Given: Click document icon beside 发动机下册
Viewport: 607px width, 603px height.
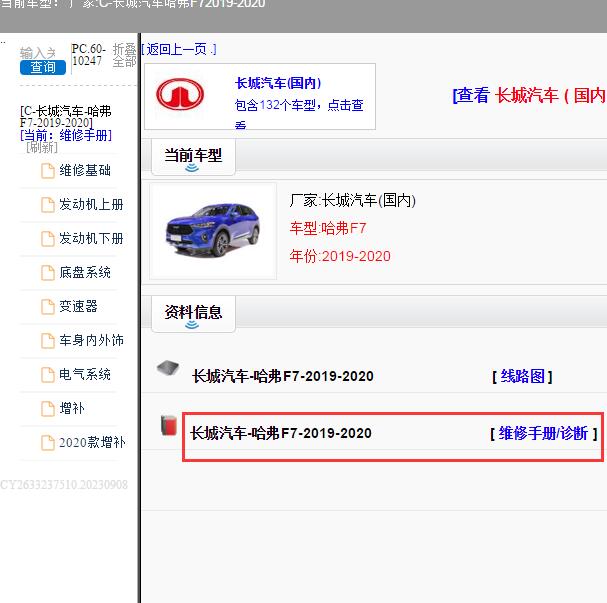Looking at the screenshot, I should pos(48,239).
